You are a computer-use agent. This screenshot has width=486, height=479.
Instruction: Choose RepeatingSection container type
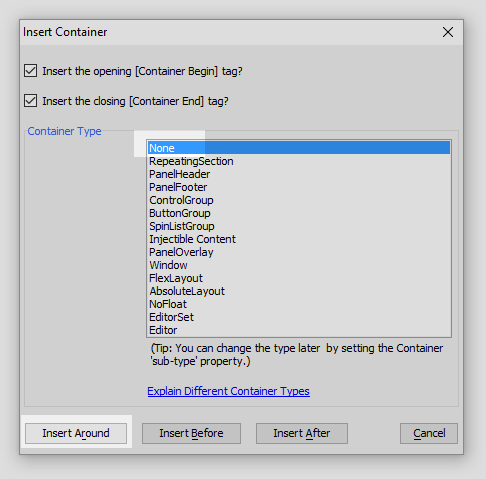click(x=299, y=161)
